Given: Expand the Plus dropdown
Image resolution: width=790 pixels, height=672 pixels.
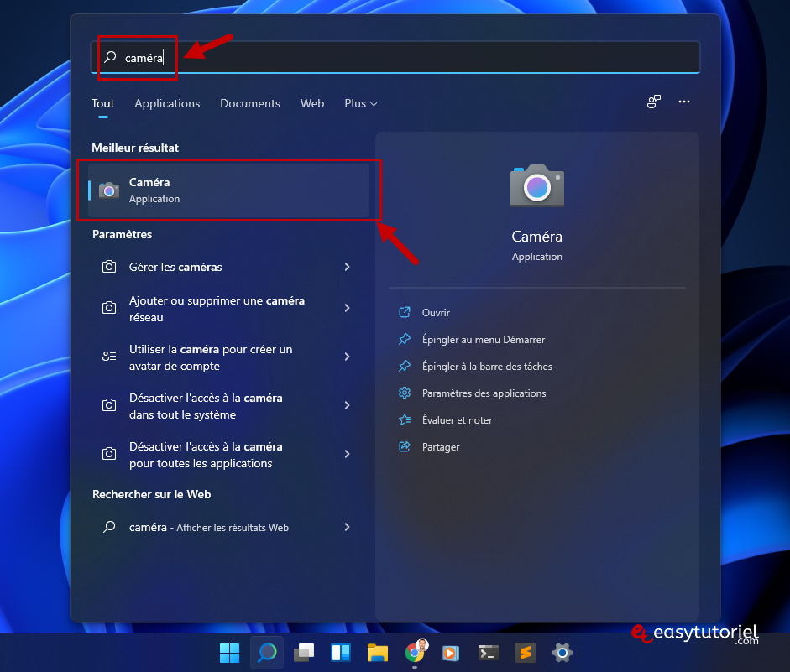Looking at the screenshot, I should (361, 103).
